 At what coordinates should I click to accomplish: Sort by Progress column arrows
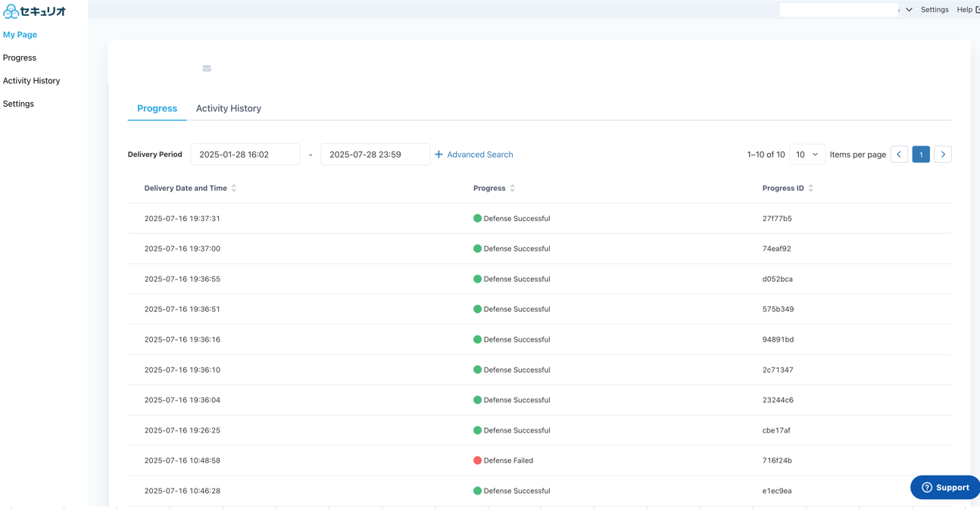513,188
